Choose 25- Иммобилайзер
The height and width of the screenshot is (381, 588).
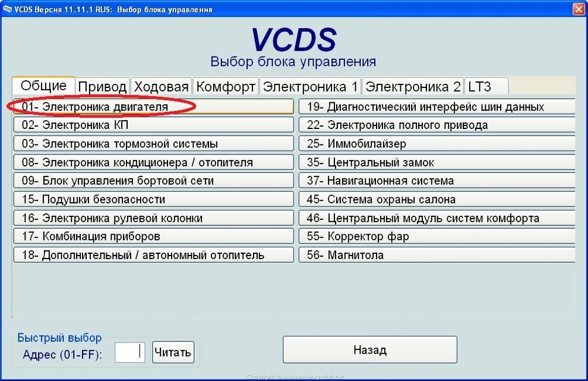[437, 143]
